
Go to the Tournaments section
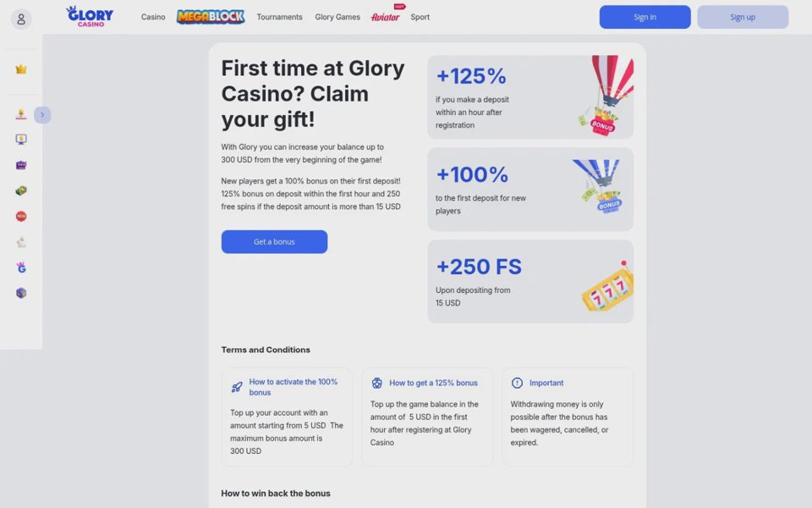pyautogui.click(x=280, y=17)
